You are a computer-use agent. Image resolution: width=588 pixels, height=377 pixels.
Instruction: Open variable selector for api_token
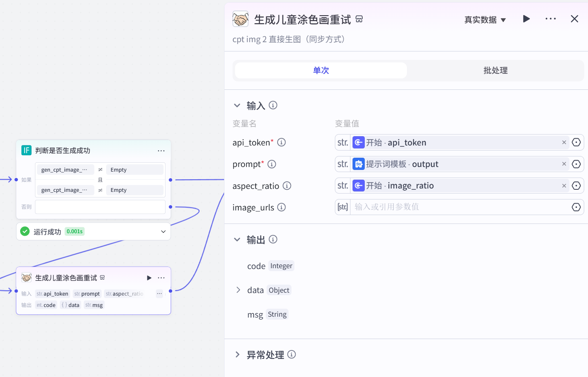[x=576, y=143]
